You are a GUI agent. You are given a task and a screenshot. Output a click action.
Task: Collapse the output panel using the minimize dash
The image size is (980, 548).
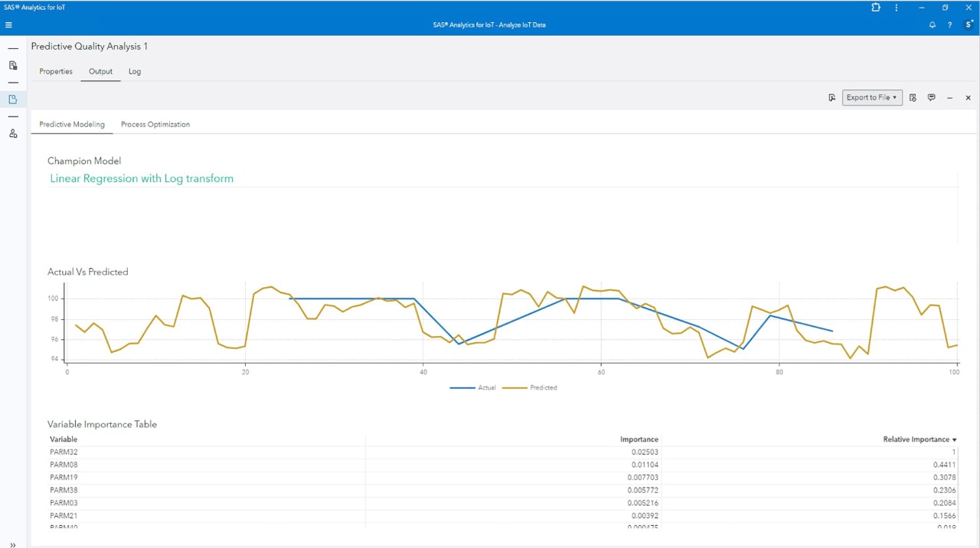pyautogui.click(x=949, y=98)
